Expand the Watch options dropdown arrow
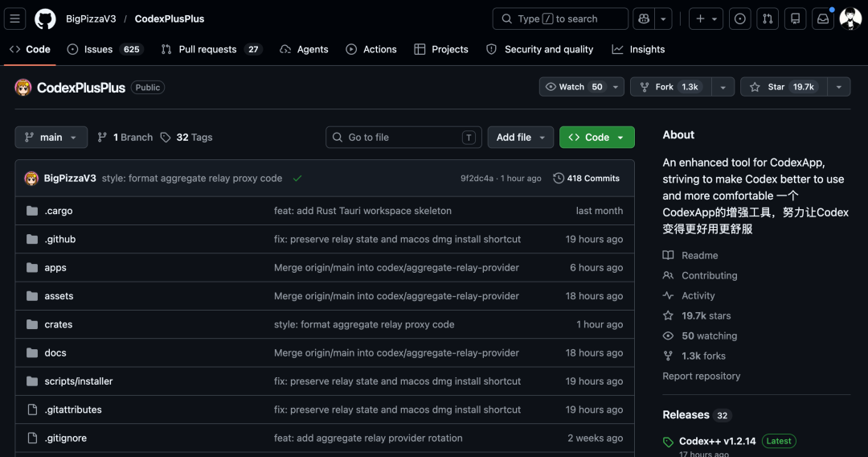The height and width of the screenshot is (457, 868). (616, 87)
